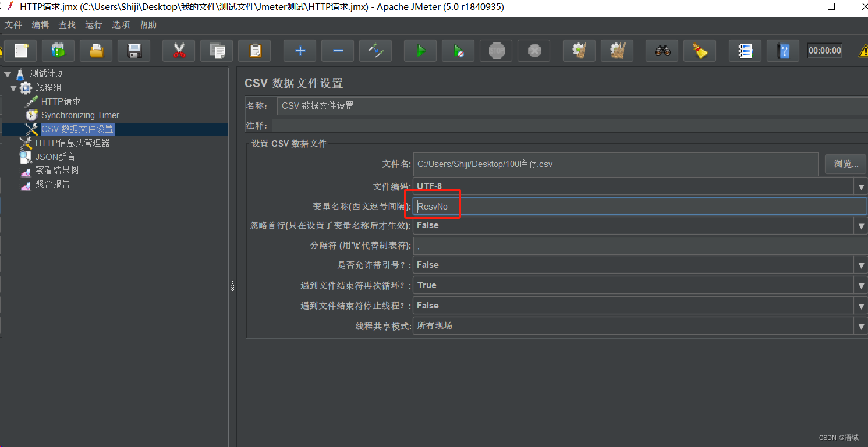Select HTTP请求 in the tree

(x=61, y=101)
